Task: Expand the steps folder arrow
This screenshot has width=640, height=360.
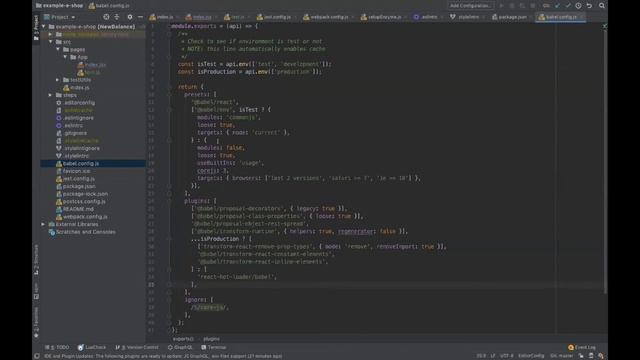Action: point(51,95)
